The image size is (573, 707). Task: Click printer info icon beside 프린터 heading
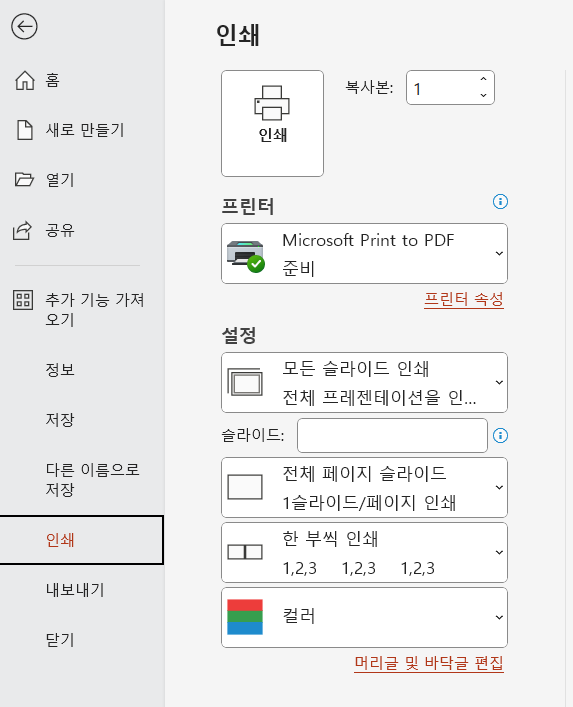click(x=500, y=202)
